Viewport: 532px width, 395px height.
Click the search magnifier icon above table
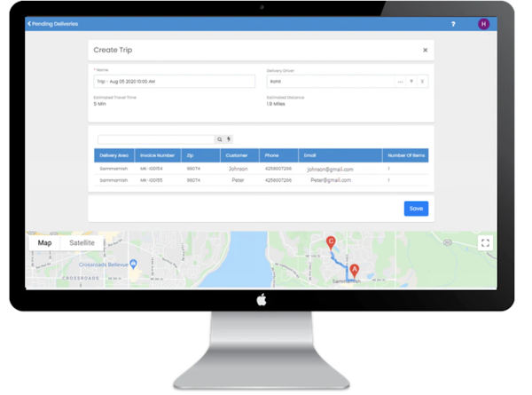pos(220,139)
